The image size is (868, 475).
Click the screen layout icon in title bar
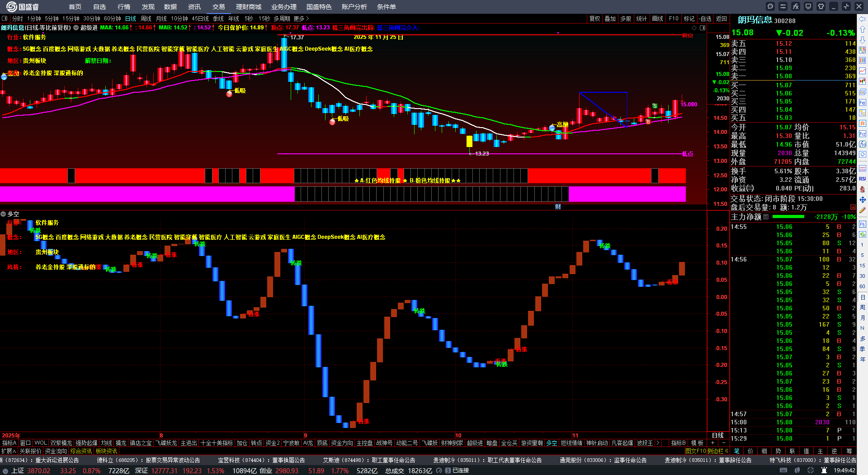[808, 6]
